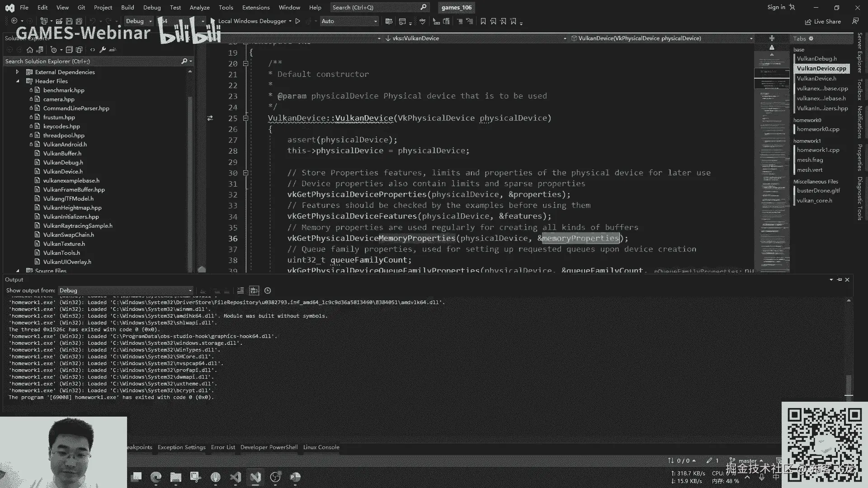Click Collapse All in Solution Explorer toolbar
Screen dimensions: 868x488
click(x=69, y=50)
